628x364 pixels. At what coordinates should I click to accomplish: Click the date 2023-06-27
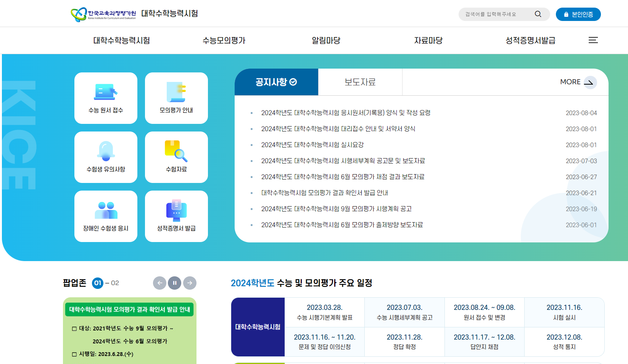(581, 177)
